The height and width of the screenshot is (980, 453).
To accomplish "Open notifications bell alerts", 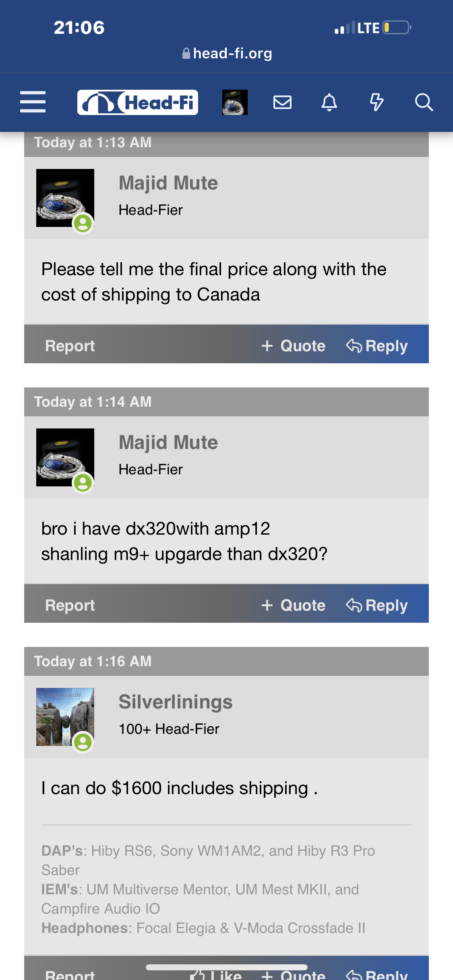I will [329, 102].
